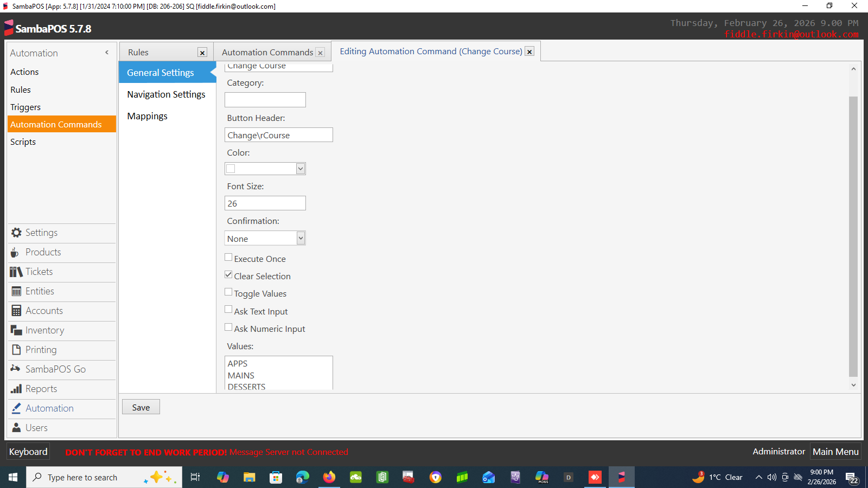868x488 pixels.
Task: Tick the Ask Text Input checkbox
Action: click(x=228, y=310)
